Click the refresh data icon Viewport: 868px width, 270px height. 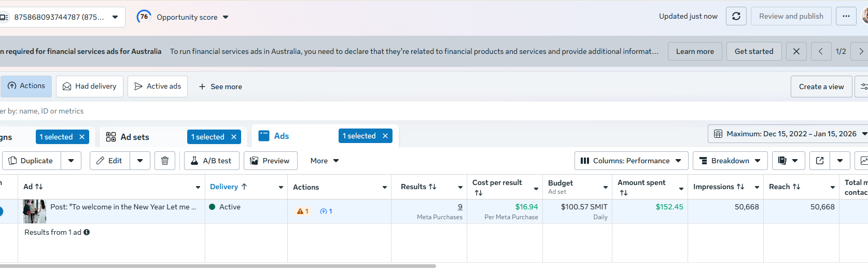point(736,16)
